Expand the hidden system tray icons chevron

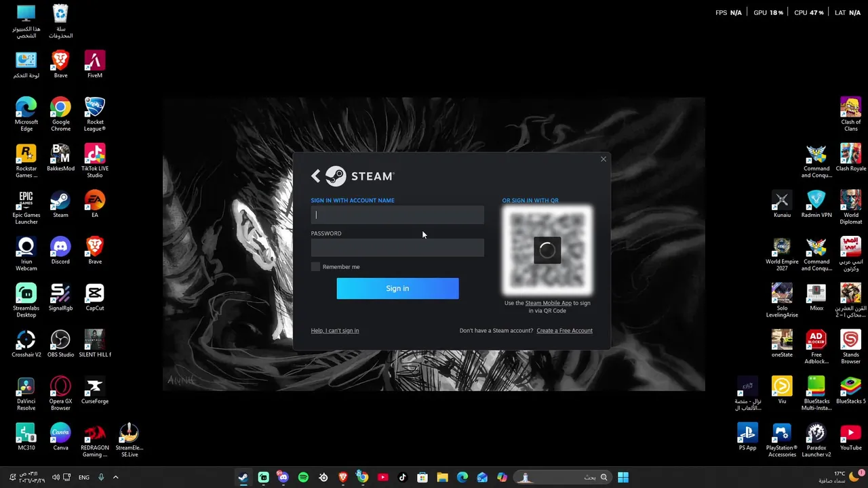115,477
